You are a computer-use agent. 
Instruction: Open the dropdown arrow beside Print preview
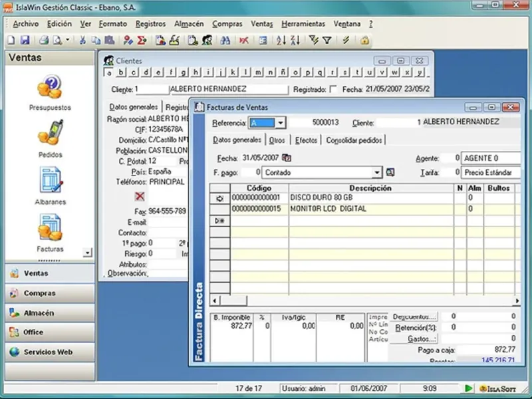[67, 41]
